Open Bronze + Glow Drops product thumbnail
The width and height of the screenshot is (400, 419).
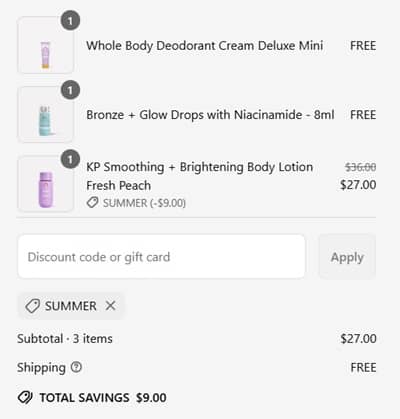click(45, 115)
